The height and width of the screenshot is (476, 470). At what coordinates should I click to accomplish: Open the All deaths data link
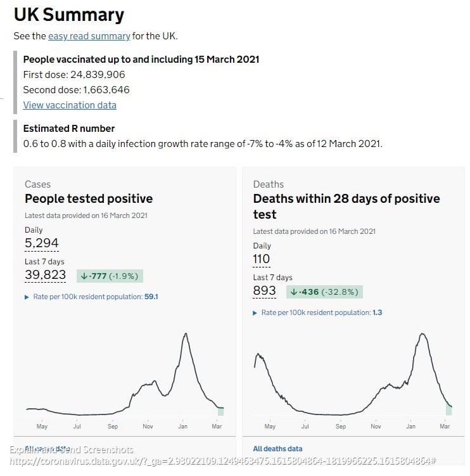tap(277, 449)
